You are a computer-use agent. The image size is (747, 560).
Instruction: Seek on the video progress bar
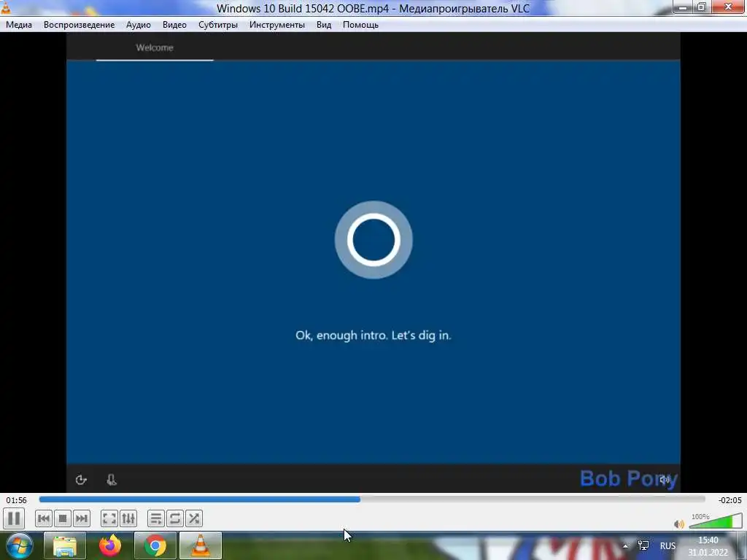point(371,499)
